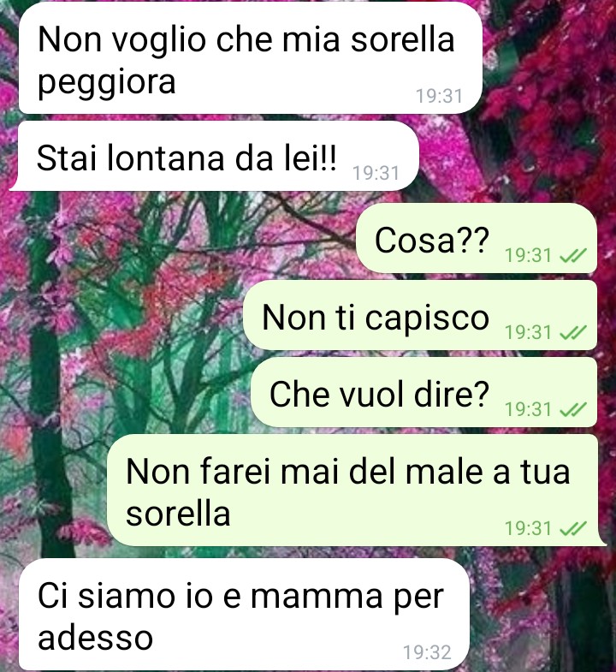Select the 'Che vuol dire?' message
This screenshot has height=672, width=616.
pos(423,393)
